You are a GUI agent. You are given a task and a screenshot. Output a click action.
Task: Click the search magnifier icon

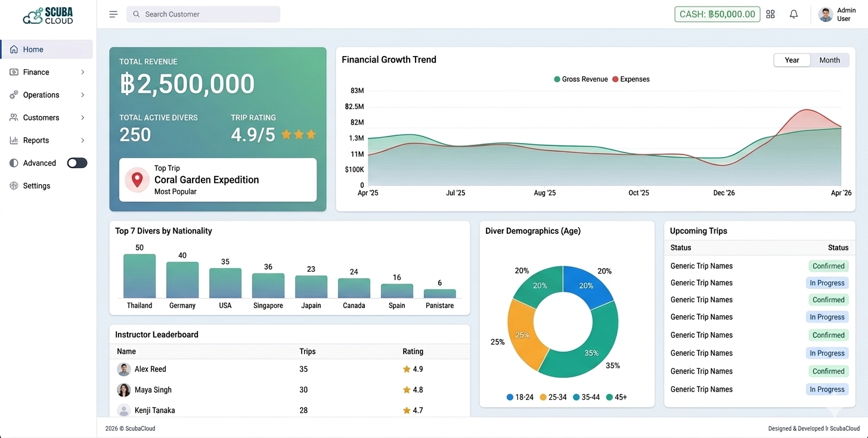coord(137,14)
